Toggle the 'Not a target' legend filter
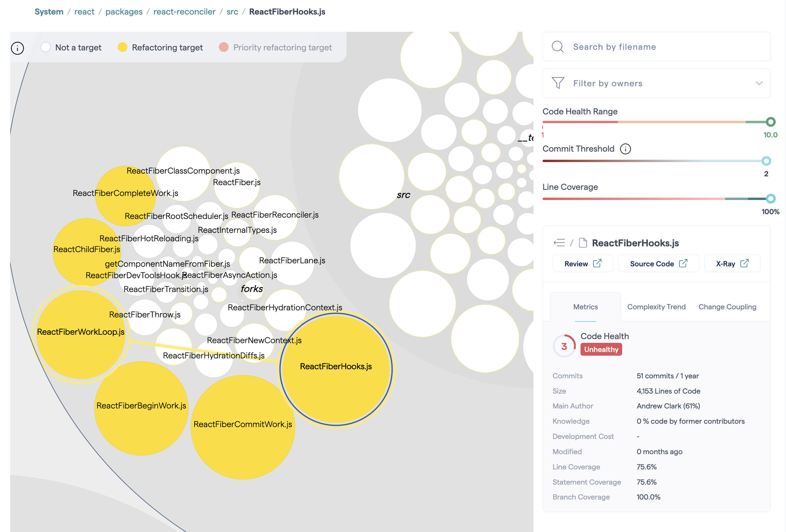The width and height of the screenshot is (786, 532). [x=46, y=47]
